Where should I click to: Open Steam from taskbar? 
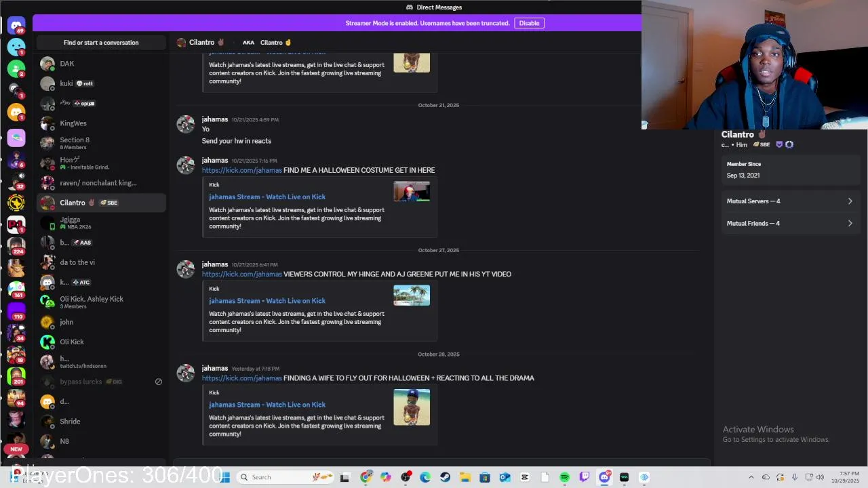[x=445, y=477]
